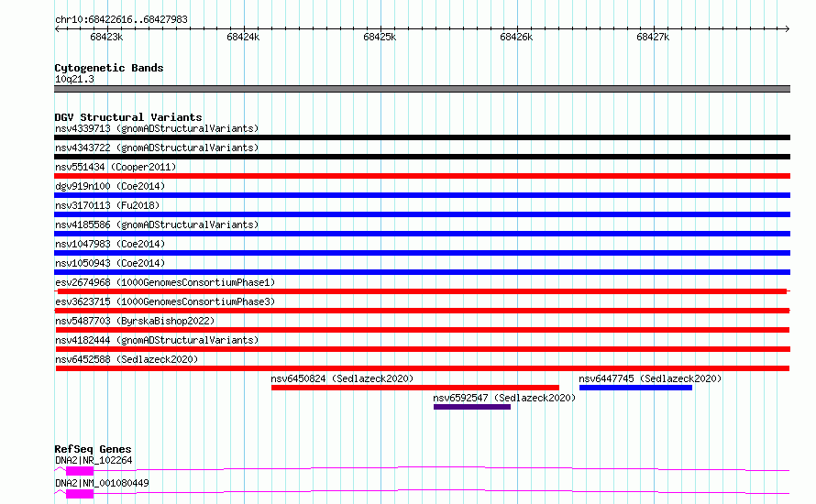
Task: Select the nsv4185586 blue variant bar
Action: click(422, 234)
